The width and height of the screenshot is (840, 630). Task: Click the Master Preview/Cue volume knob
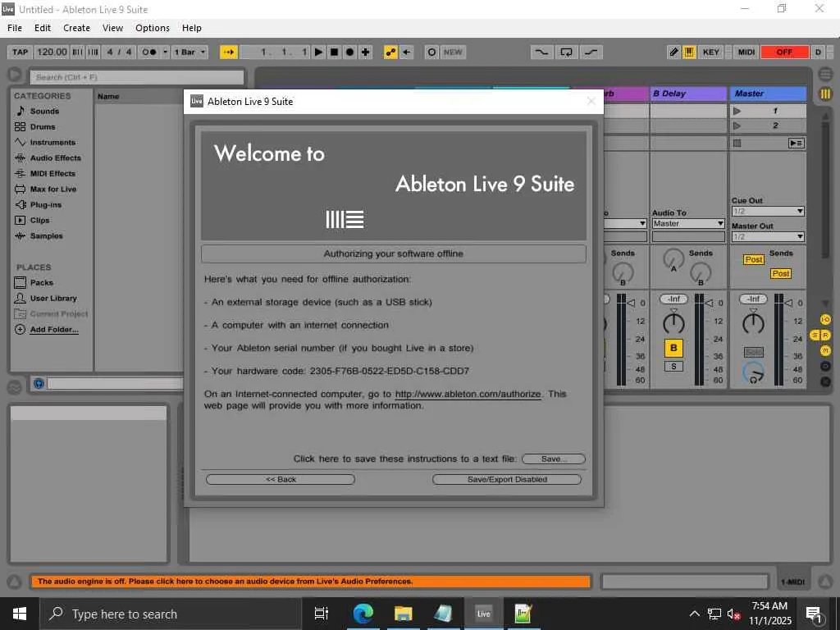(753, 372)
